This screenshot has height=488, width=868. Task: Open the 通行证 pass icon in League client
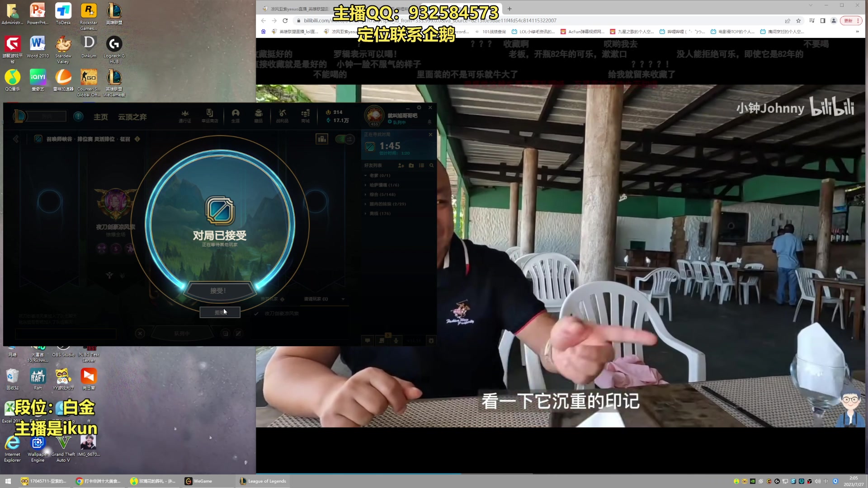pyautogui.click(x=185, y=116)
